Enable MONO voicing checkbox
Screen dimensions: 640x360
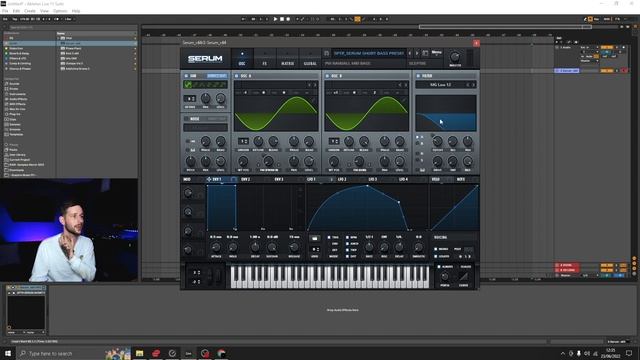tap(436, 249)
